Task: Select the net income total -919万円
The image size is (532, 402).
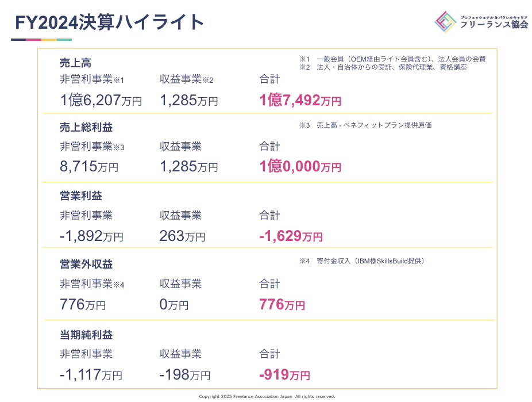Action: pos(284,375)
